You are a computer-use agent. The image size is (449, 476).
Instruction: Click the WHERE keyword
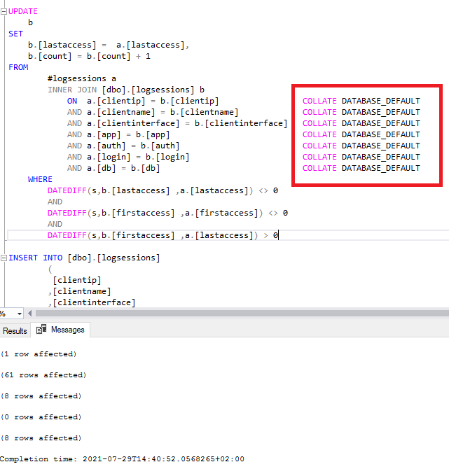[40, 179]
